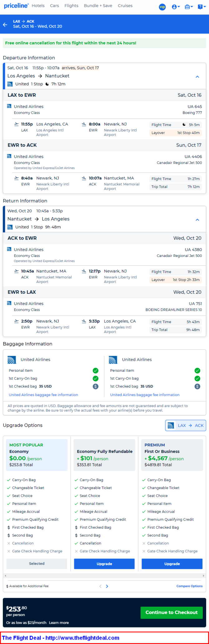The width and height of the screenshot is (209, 644).
Task: Click United logo in departure summary row
Action: pyautogui.click(x=10, y=84)
